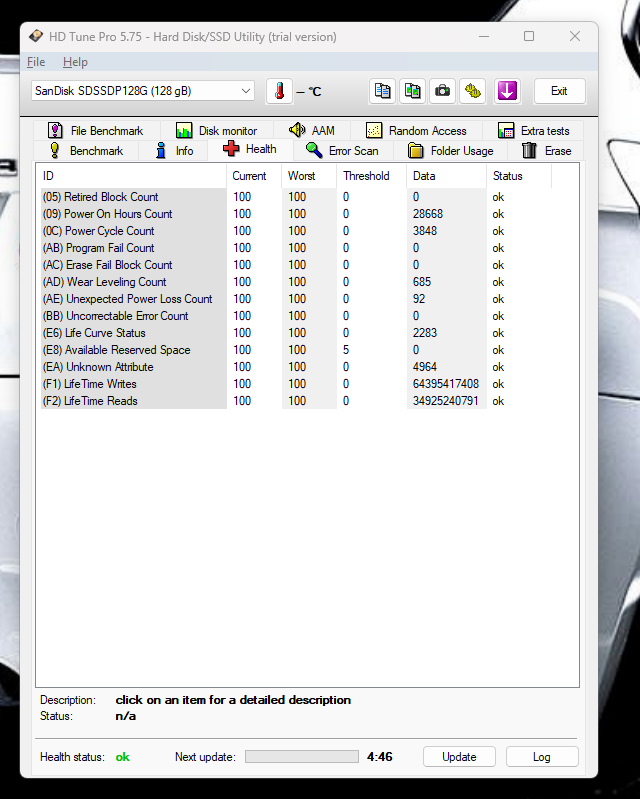Open options via yellow wrench icon
The image size is (640, 799).
[x=472, y=91]
